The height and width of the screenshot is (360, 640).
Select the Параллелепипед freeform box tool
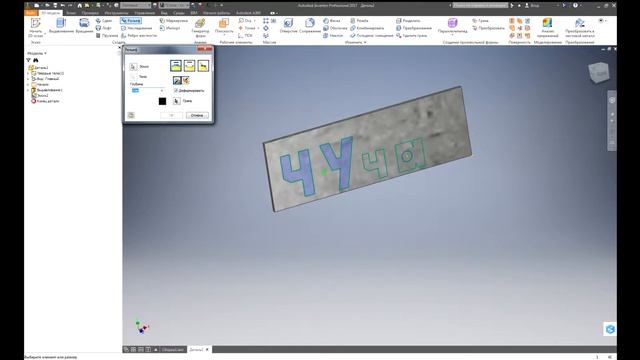click(452, 26)
